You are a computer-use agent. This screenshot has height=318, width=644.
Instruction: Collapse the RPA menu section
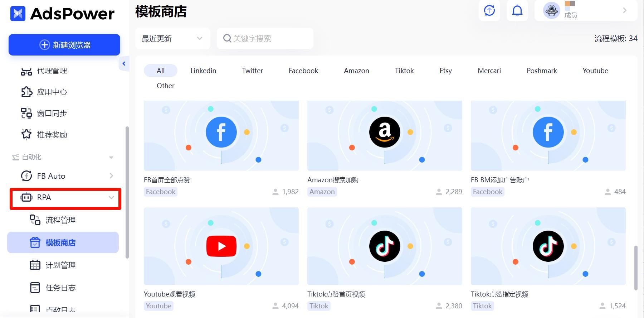111,198
